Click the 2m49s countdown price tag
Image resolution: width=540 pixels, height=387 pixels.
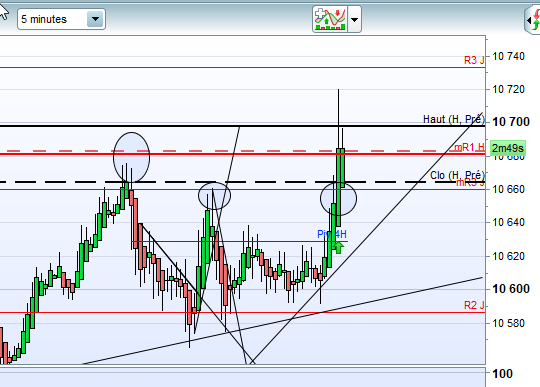tap(508, 148)
